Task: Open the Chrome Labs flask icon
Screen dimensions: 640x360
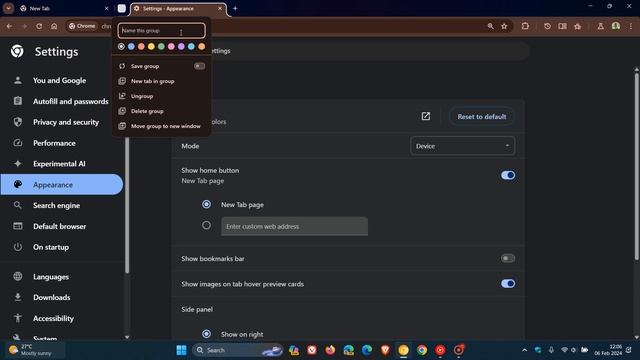Action: click(x=600, y=26)
